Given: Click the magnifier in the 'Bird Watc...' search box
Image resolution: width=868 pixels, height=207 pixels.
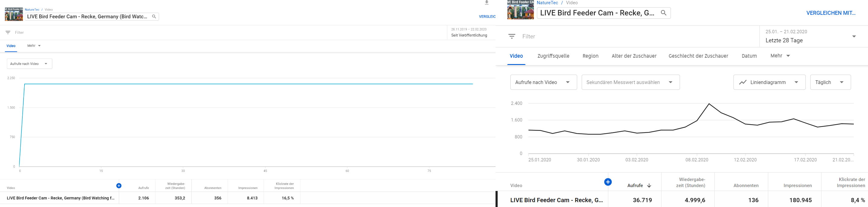Looking at the screenshot, I should point(154,17).
